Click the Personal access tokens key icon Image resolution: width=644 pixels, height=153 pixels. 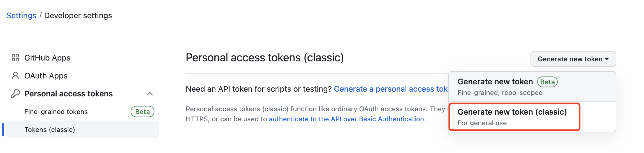point(15,94)
